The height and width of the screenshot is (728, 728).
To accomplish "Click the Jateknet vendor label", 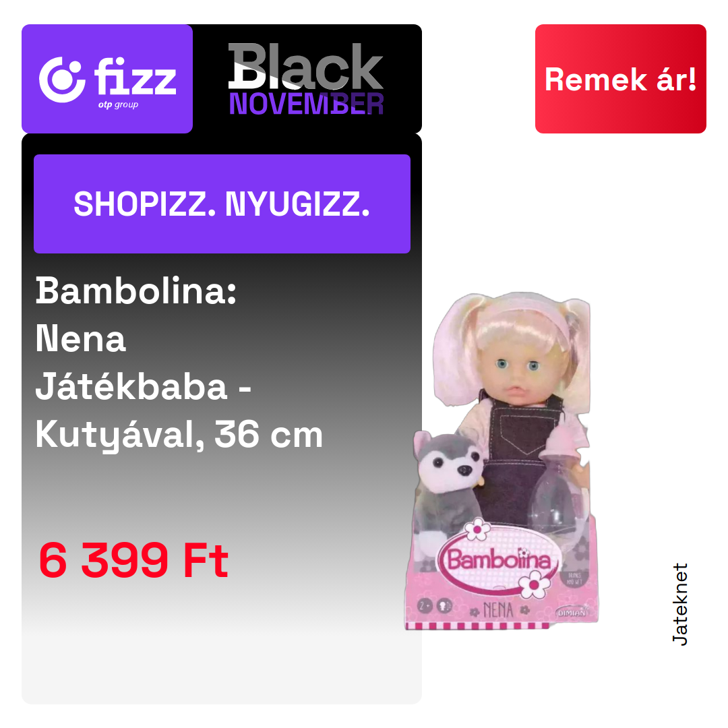I will coord(680,604).
